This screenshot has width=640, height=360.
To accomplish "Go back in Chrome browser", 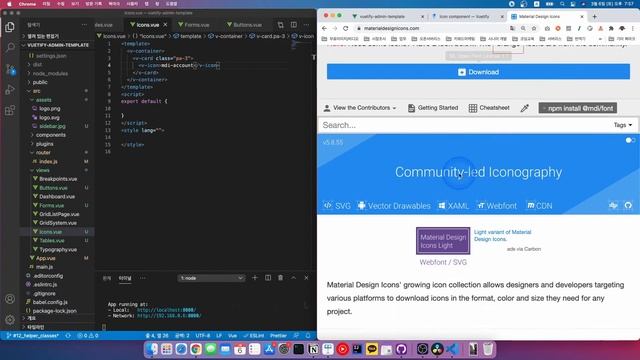I will 324,28.
